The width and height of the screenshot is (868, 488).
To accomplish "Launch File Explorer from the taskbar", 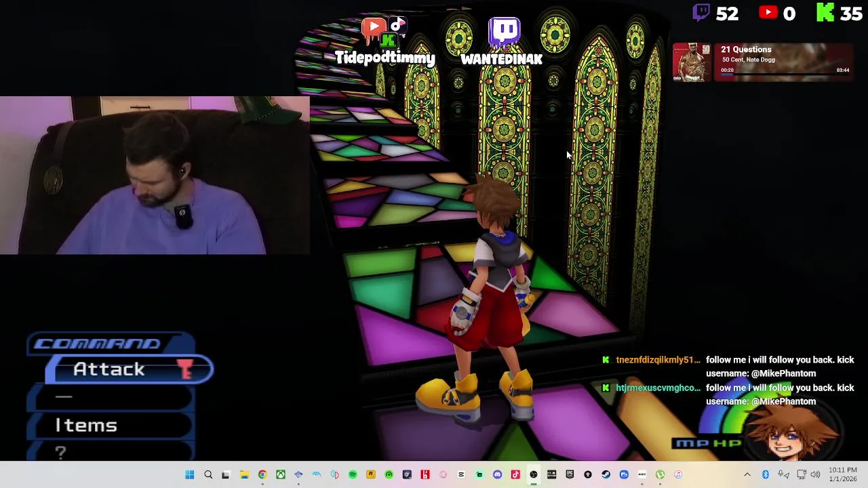I will (244, 474).
